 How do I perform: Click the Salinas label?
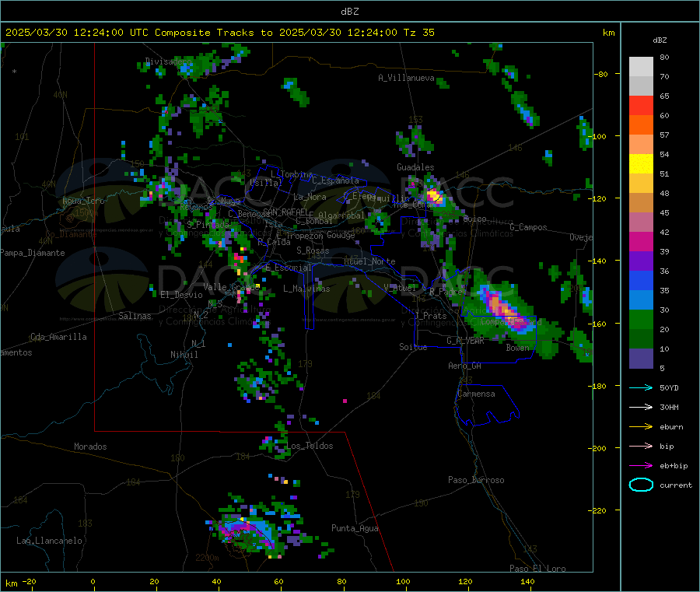click(135, 316)
